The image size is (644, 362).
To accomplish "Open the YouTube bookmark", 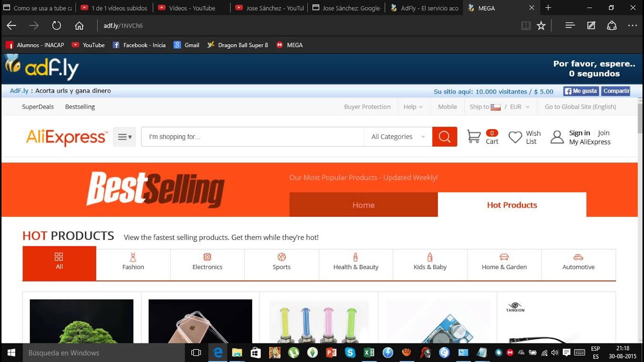I will tap(88, 45).
